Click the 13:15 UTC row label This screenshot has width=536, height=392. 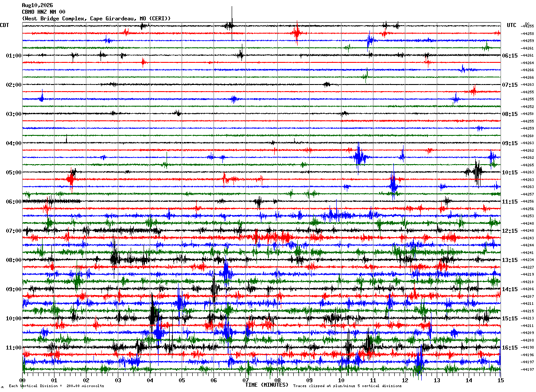[x=510, y=260]
